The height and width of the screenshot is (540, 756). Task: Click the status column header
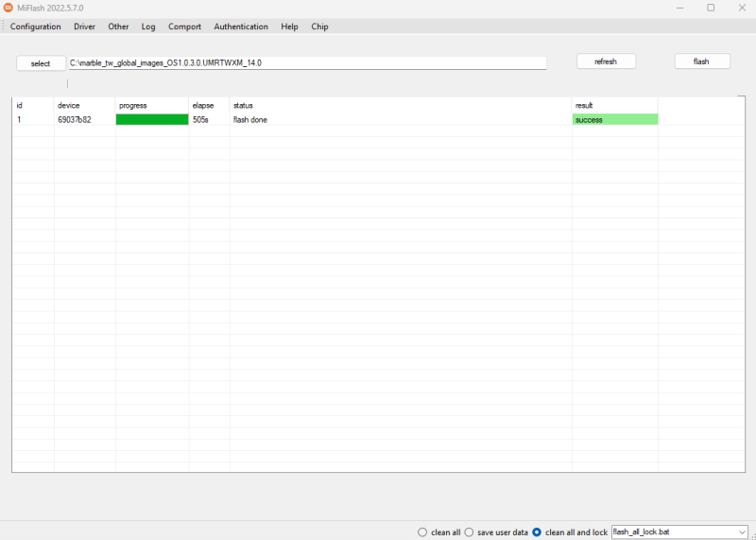coord(401,105)
